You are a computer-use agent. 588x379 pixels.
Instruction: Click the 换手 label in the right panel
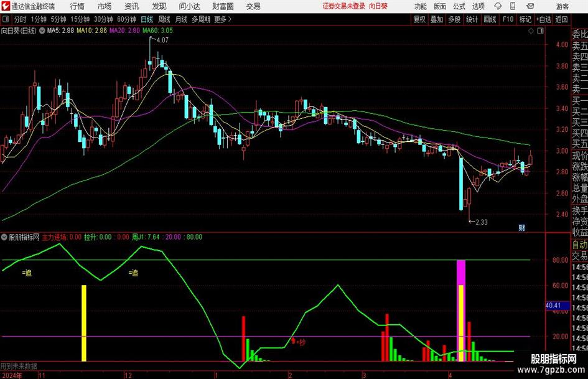coord(580,211)
